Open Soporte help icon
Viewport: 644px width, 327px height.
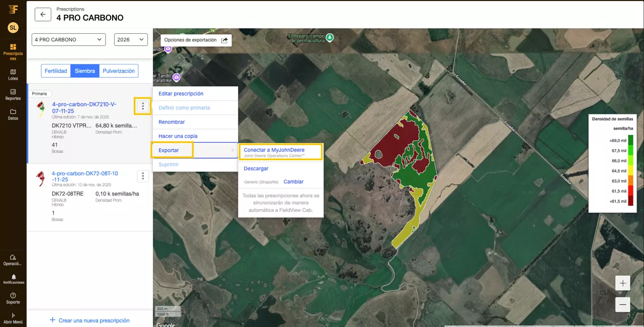click(x=13, y=298)
